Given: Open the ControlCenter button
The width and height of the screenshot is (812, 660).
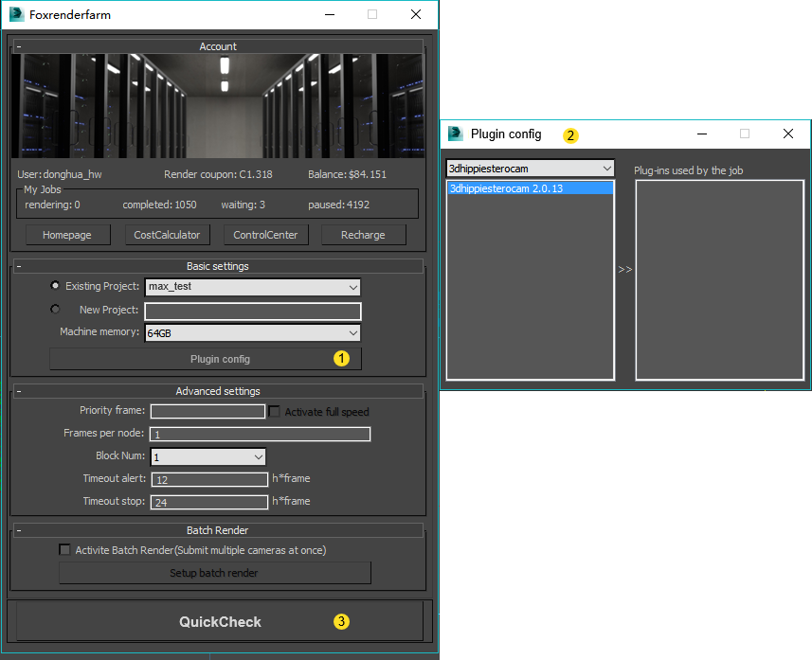Looking at the screenshot, I should pos(265,235).
